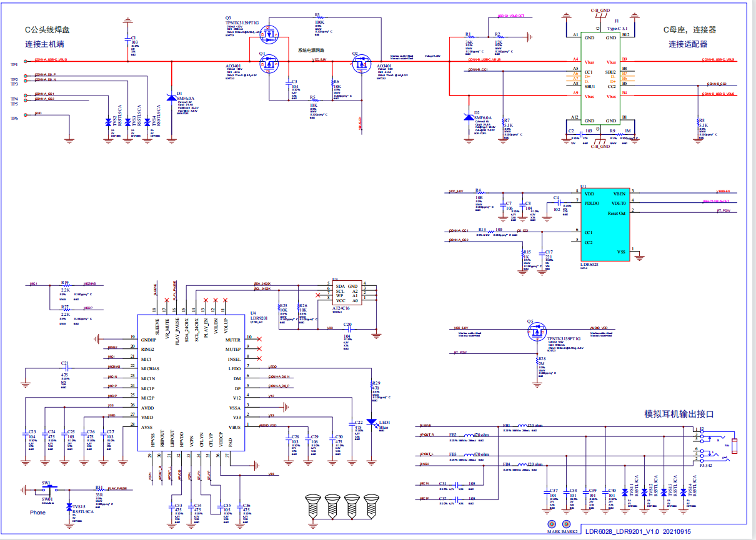This screenshot has height=540, width=756.
Task: Click capacitor C21 475
Action: pos(65,369)
